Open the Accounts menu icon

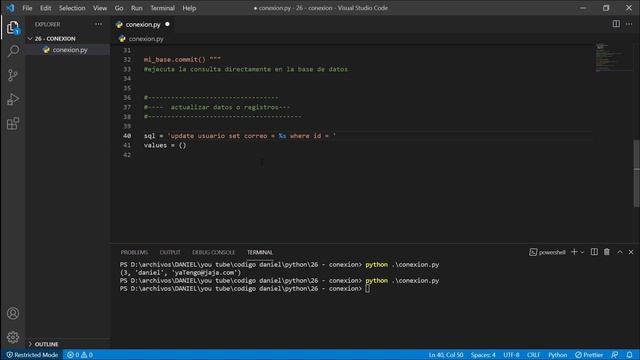click(x=13, y=313)
